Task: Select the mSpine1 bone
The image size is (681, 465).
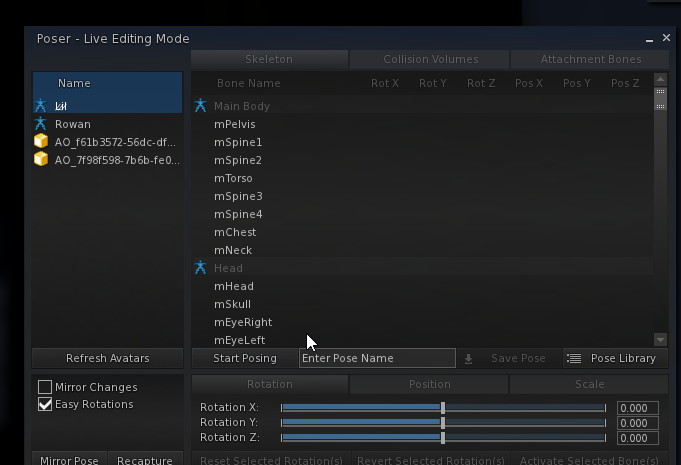Action: coord(423,142)
